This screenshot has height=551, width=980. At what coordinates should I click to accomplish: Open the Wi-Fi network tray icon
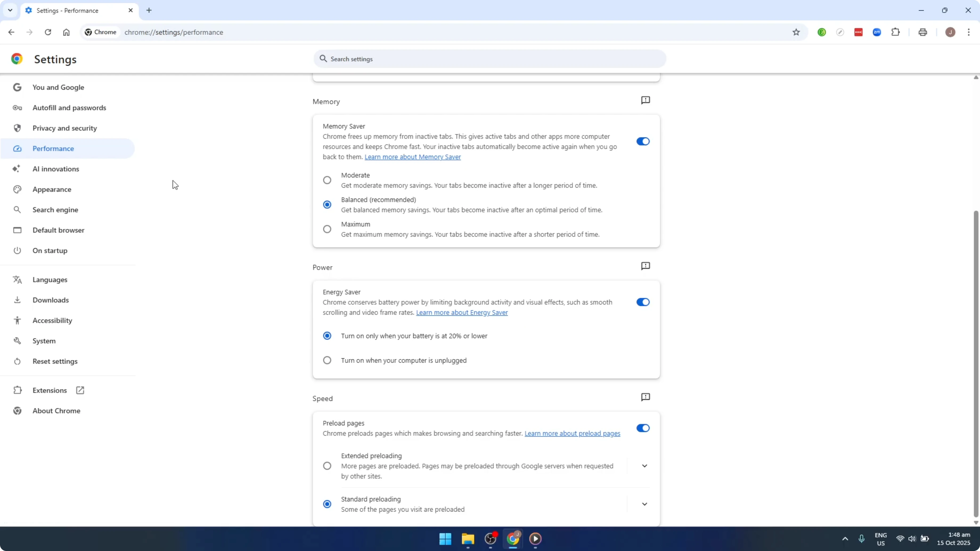[900, 539]
